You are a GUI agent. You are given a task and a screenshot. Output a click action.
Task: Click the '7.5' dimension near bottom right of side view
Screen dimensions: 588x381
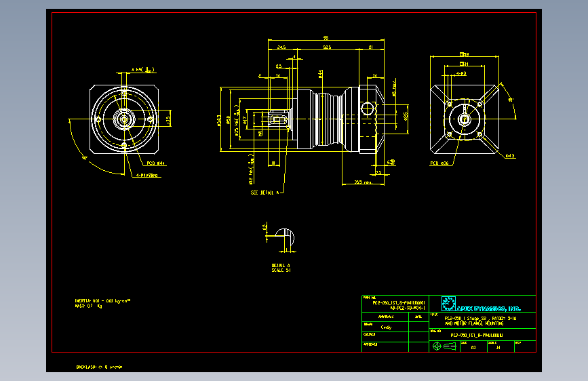tap(378, 172)
